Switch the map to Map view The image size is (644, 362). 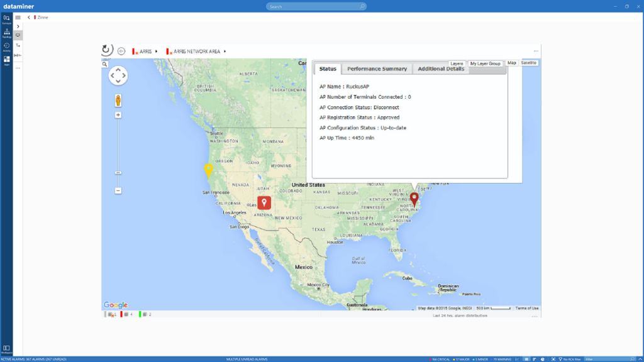tap(511, 63)
